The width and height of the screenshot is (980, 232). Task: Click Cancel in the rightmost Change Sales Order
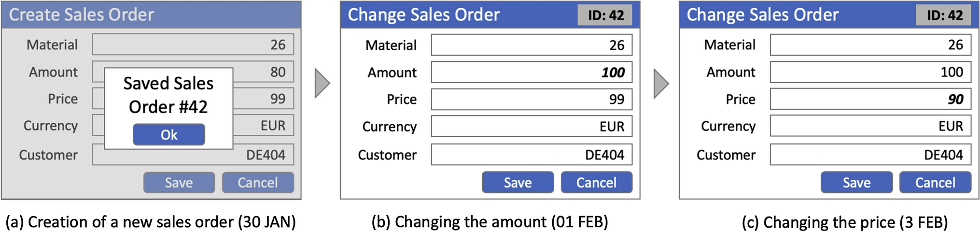[x=935, y=183]
